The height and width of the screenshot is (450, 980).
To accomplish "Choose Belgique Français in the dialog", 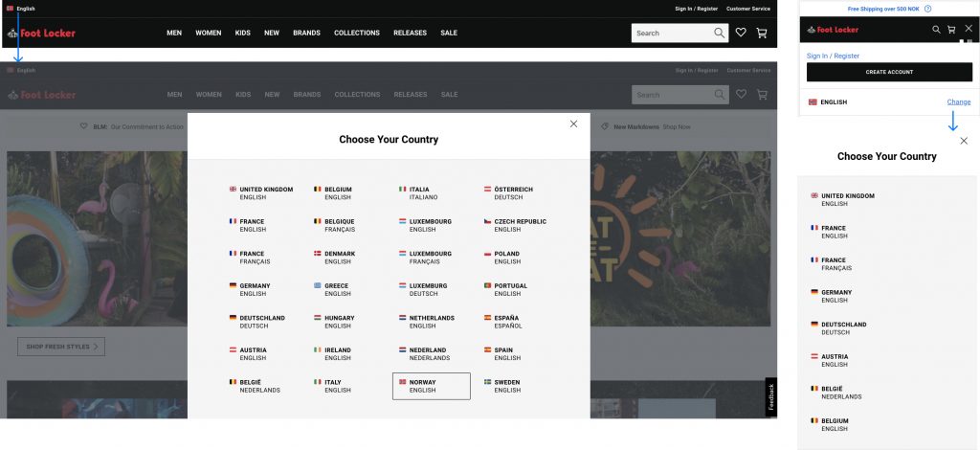I will click(x=334, y=225).
